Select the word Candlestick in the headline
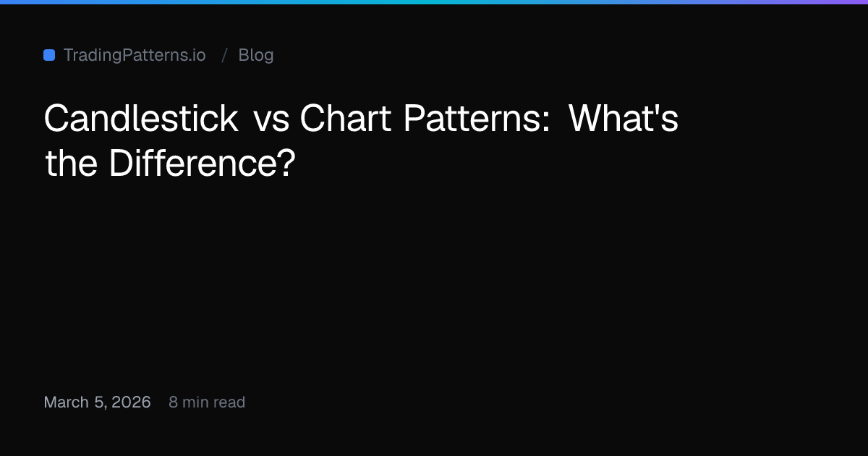The height and width of the screenshot is (456, 868). [141, 118]
